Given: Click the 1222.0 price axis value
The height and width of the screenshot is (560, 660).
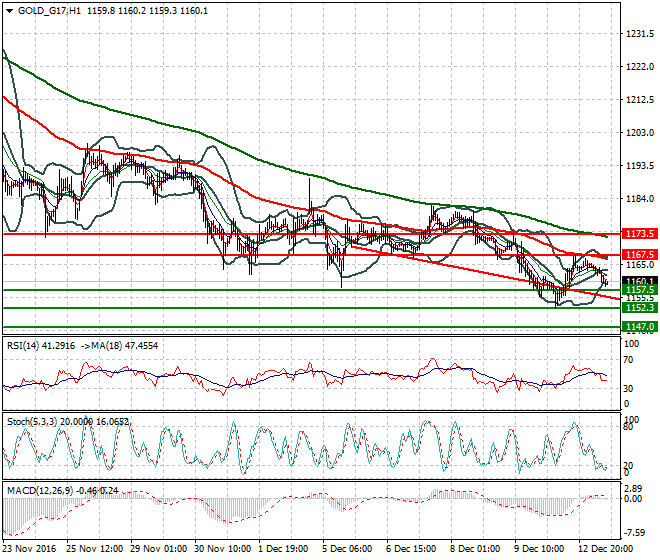Looking at the screenshot, I should pos(640,67).
